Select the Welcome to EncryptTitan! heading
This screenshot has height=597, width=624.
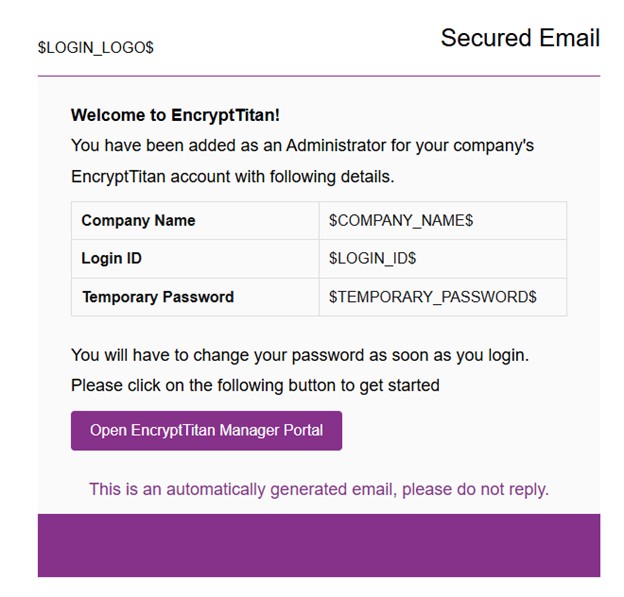click(x=175, y=115)
